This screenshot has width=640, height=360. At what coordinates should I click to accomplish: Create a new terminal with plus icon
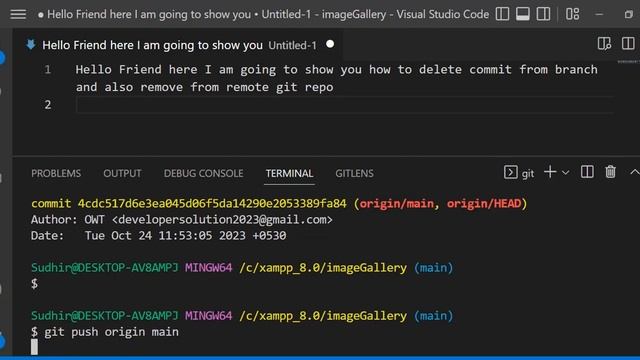pos(550,172)
